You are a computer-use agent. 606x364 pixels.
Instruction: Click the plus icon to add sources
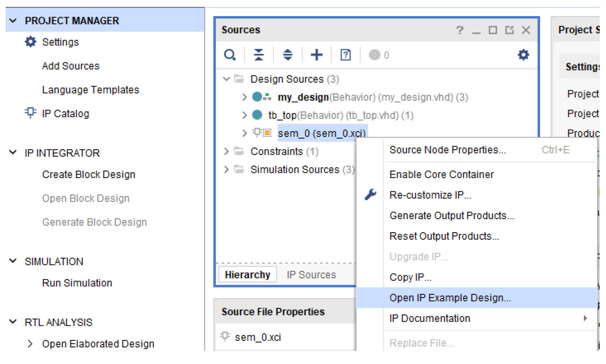click(316, 55)
